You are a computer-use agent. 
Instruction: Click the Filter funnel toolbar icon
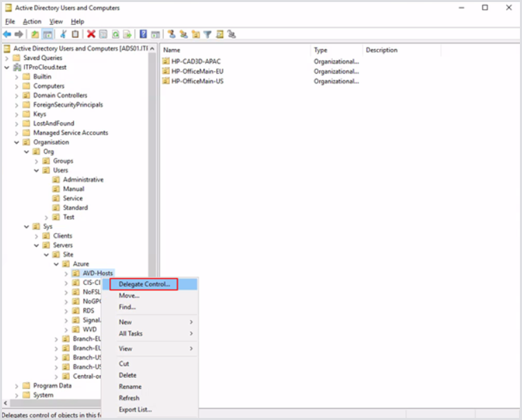coord(207,34)
